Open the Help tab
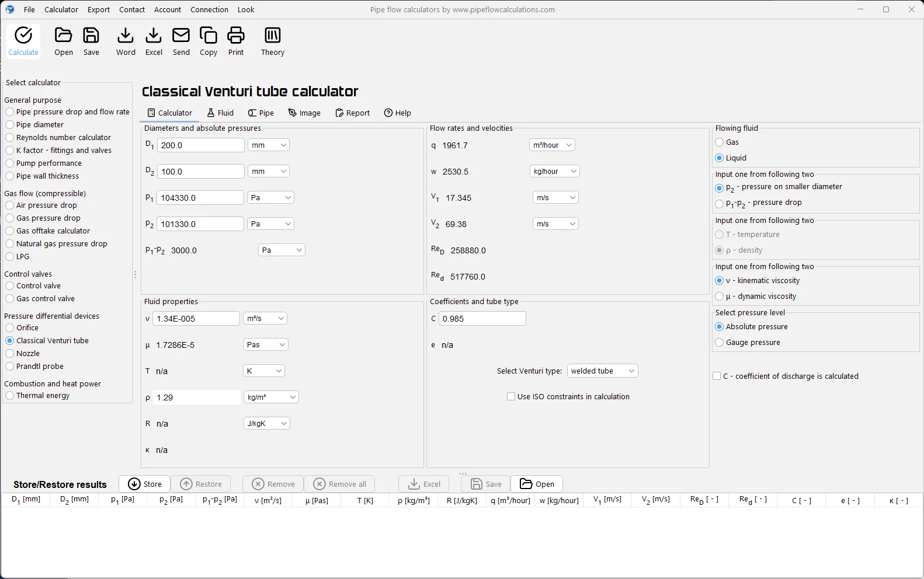Viewport: 924px width, 579px height. click(398, 113)
